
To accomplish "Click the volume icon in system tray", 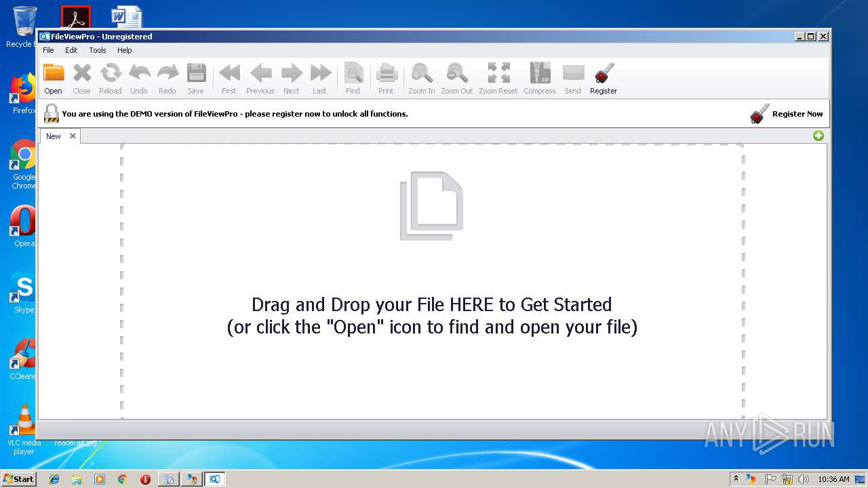I will 804,479.
